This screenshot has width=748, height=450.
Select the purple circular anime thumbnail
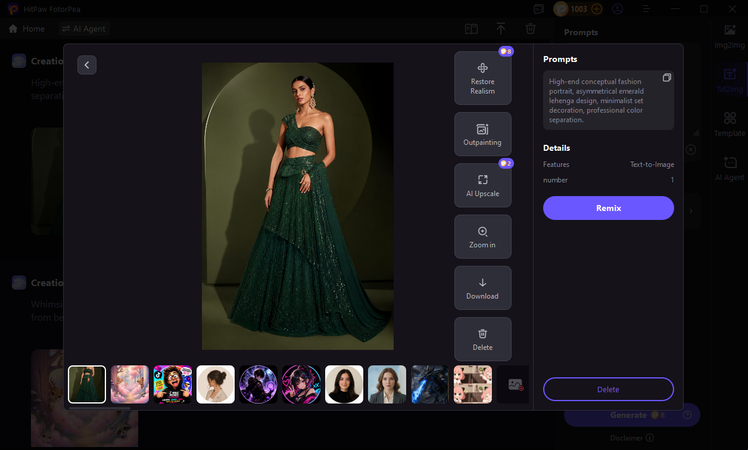click(258, 385)
